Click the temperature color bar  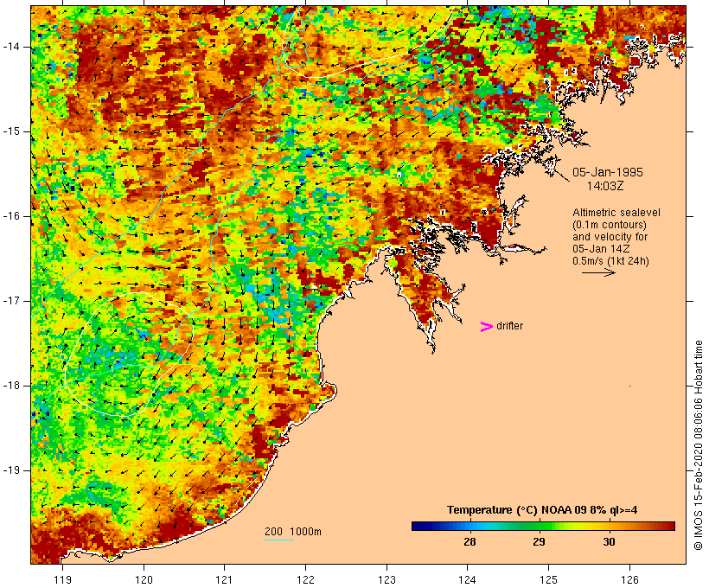click(x=543, y=526)
